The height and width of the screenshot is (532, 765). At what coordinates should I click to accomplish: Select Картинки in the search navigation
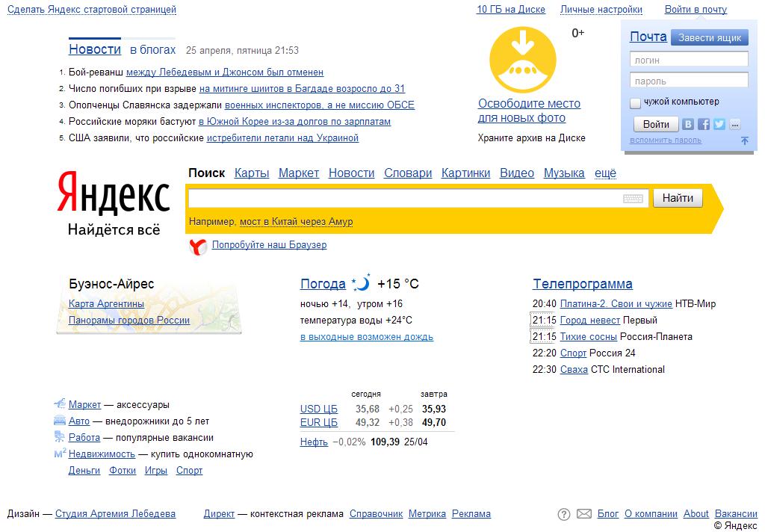(465, 173)
